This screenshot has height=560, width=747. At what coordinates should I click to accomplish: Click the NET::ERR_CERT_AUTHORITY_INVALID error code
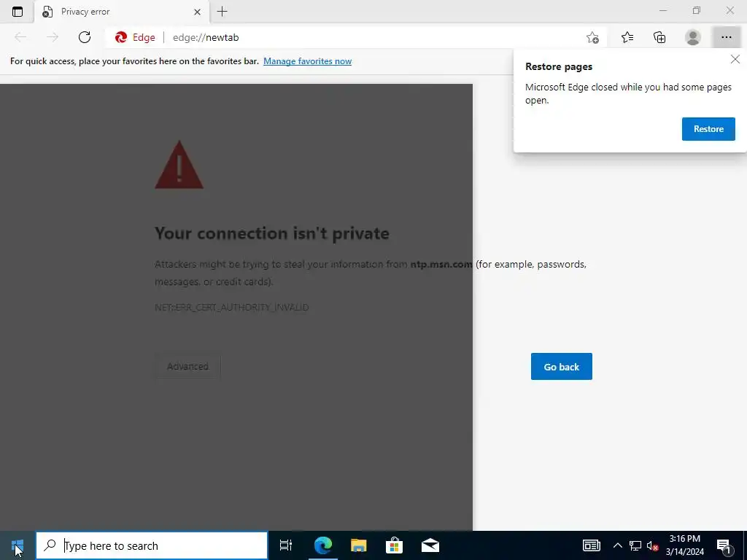(x=232, y=308)
